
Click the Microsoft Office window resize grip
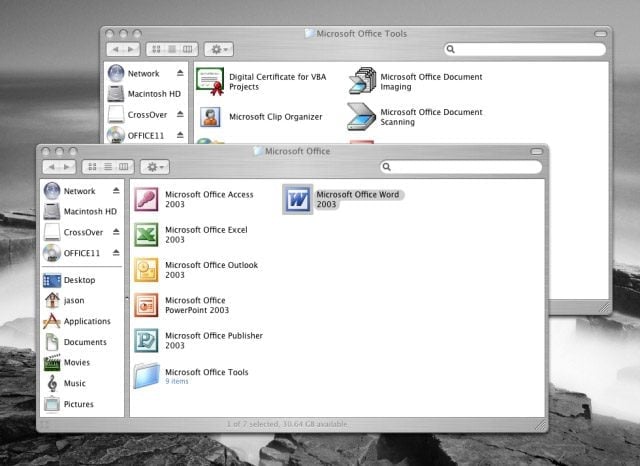click(540, 425)
